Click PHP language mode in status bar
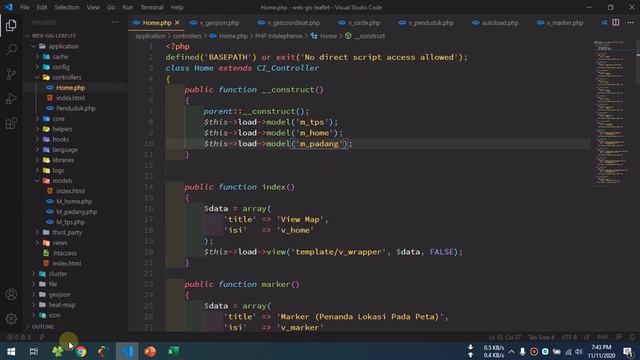 tap(602, 338)
